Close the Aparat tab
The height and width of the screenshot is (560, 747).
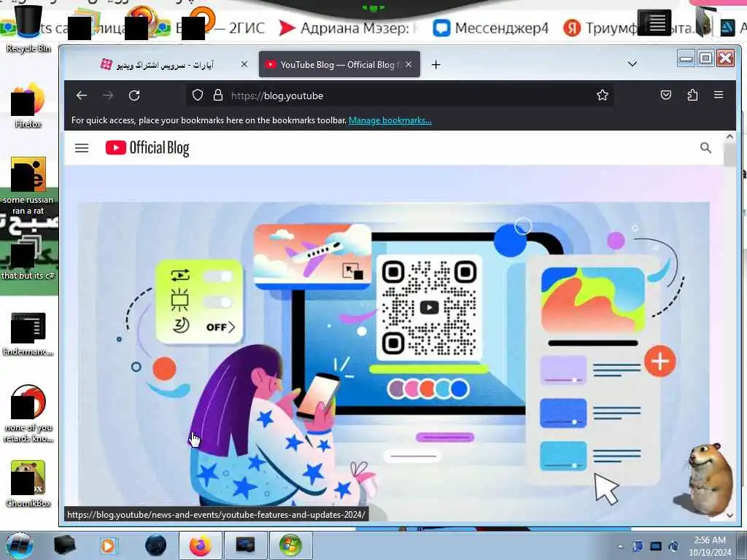tap(244, 64)
